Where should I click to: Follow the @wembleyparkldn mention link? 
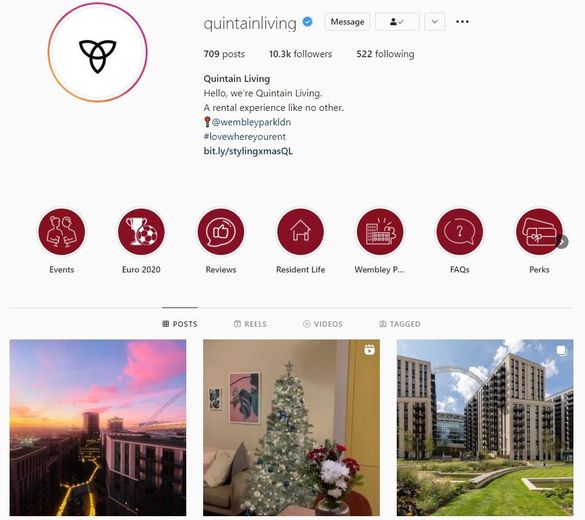tap(251, 122)
